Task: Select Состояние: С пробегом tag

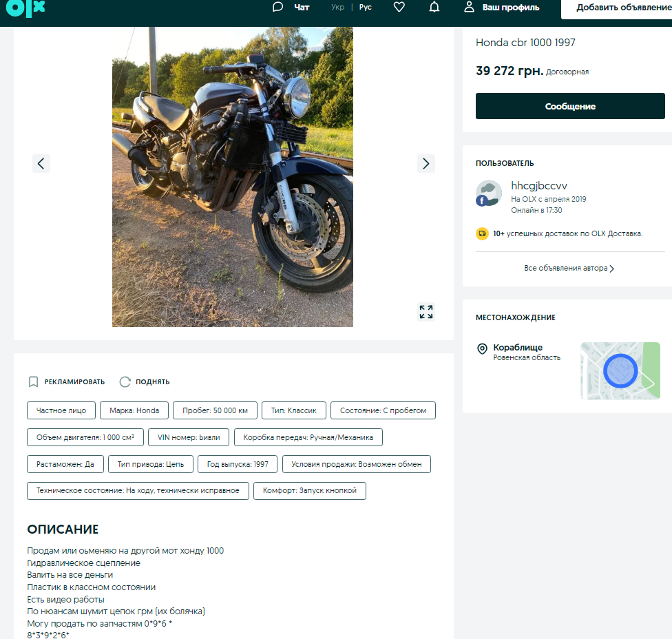Action: tap(383, 410)
